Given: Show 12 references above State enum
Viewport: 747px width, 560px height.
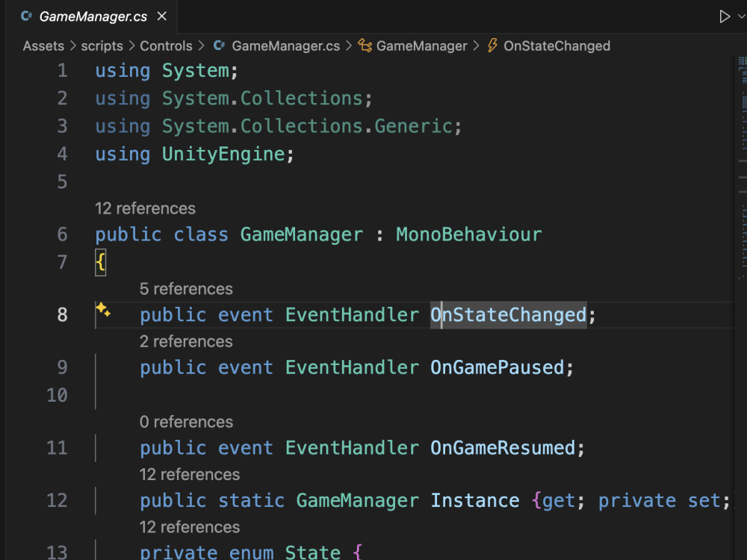Looking at the screenshot, I should (190, 527).
